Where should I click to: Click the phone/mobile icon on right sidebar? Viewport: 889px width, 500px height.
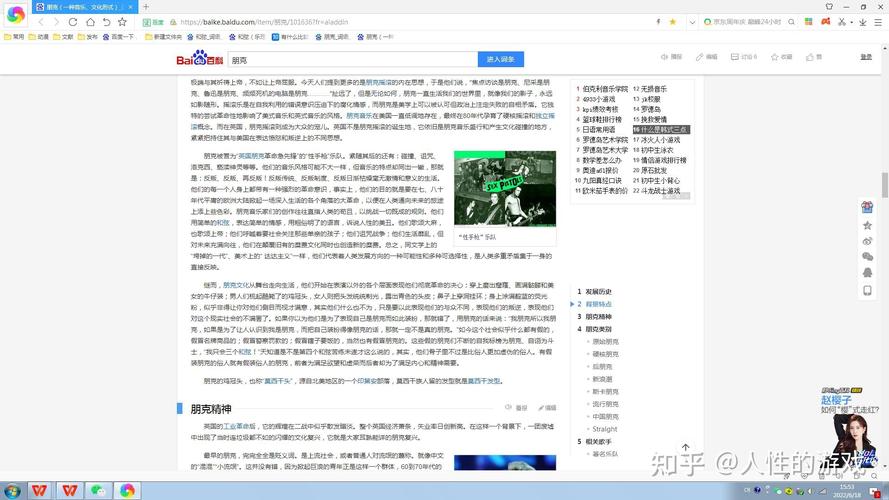tap(867, 291)
